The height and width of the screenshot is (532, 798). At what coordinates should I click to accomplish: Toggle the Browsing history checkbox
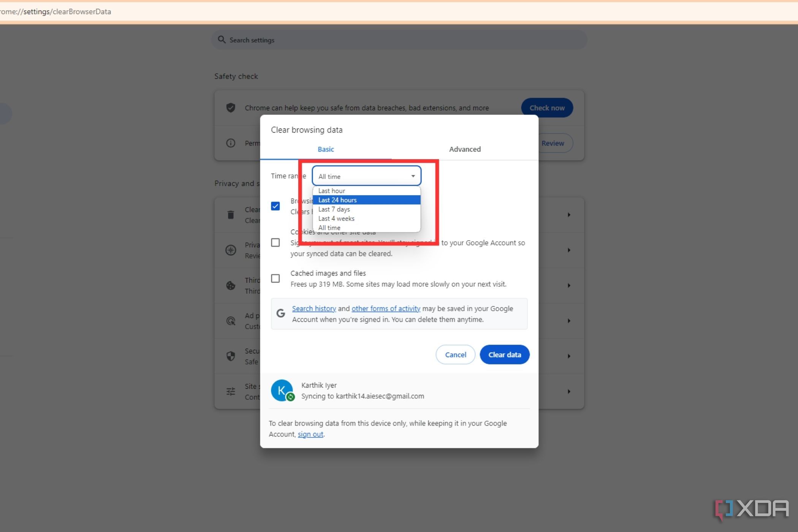click(275, 206)
